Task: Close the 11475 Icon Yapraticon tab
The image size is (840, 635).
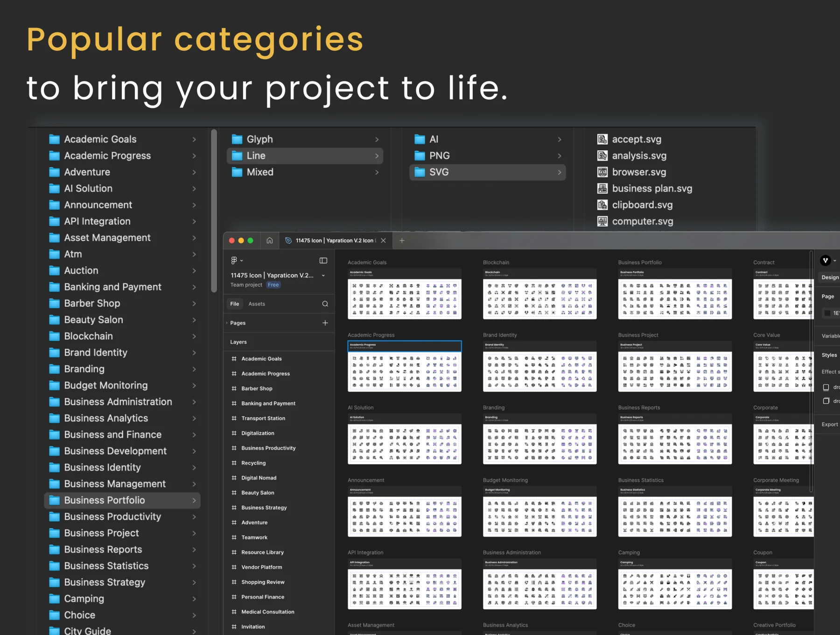Action: (x=383, y=240)
